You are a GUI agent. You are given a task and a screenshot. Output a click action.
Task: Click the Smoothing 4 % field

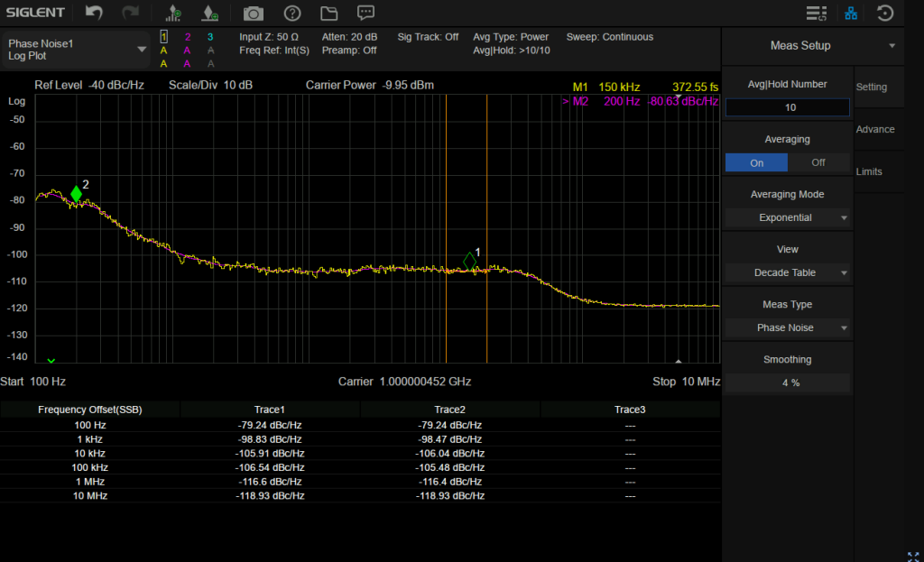788,382
